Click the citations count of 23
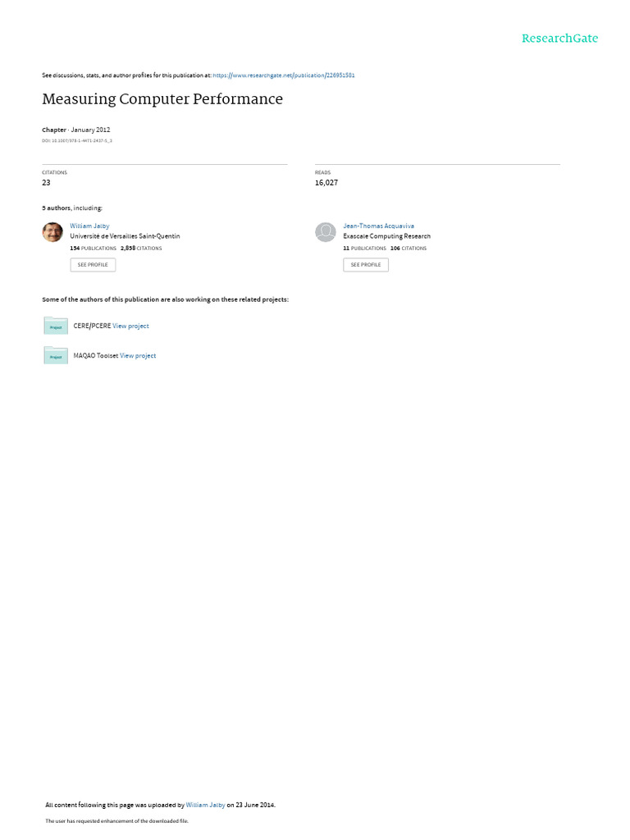 (x=46, y=183)
